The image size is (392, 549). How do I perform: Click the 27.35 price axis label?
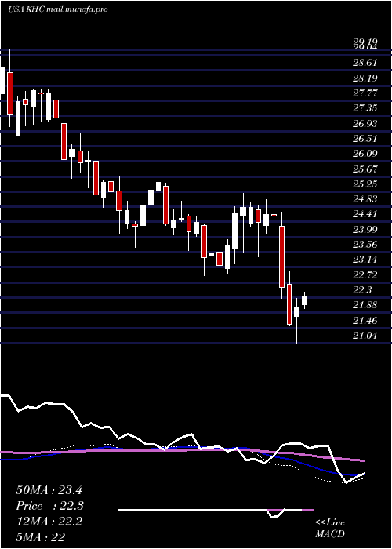click(x=365, y=108)
